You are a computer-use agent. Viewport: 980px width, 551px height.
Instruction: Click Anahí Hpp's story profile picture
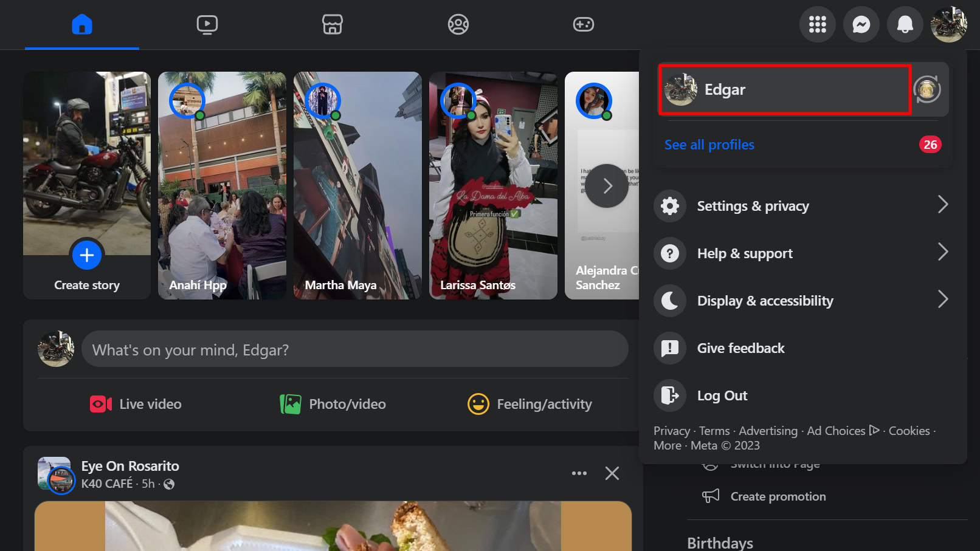click(187, 101)
